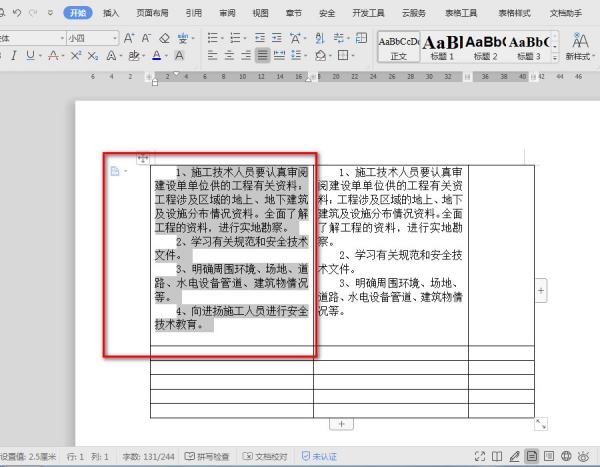Expand the underline style dropdown arrow
600x467 pixels.
point(38,56)
